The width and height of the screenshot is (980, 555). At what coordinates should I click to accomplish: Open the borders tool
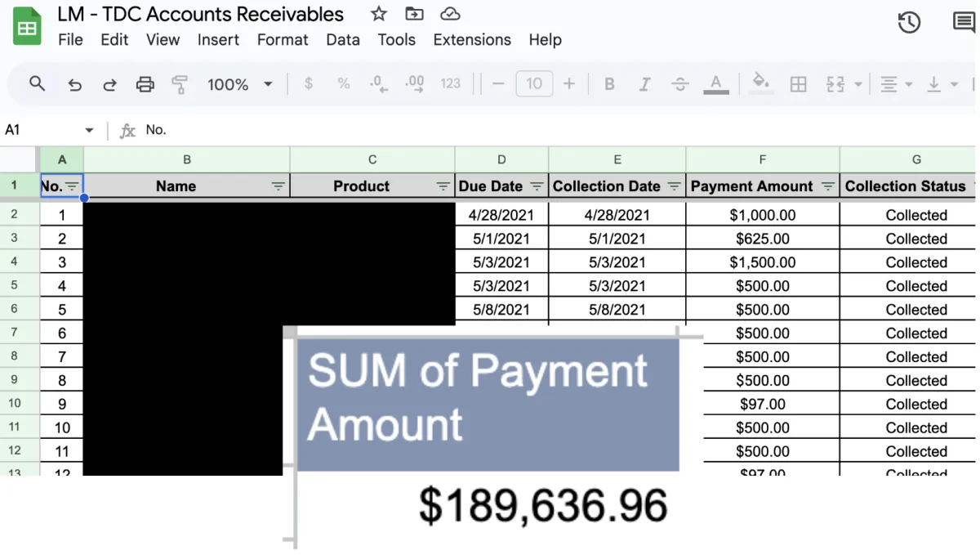(x=799, y=84)
